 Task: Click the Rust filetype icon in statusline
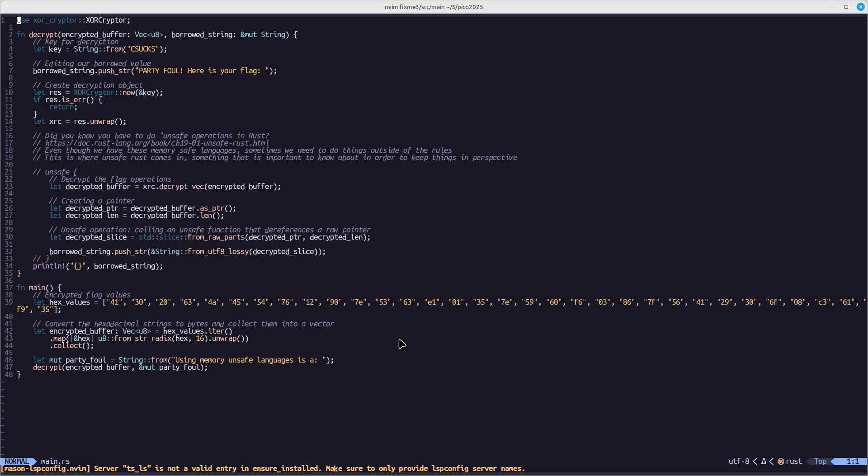click(781, 462)
